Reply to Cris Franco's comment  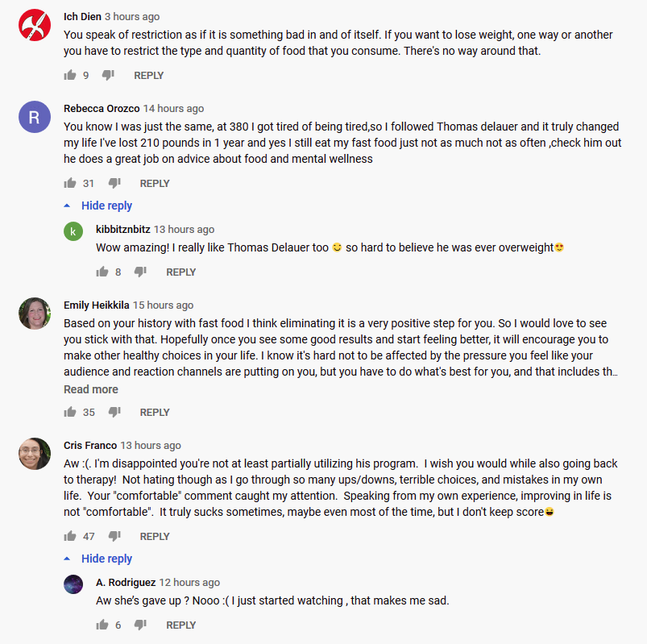155,536
